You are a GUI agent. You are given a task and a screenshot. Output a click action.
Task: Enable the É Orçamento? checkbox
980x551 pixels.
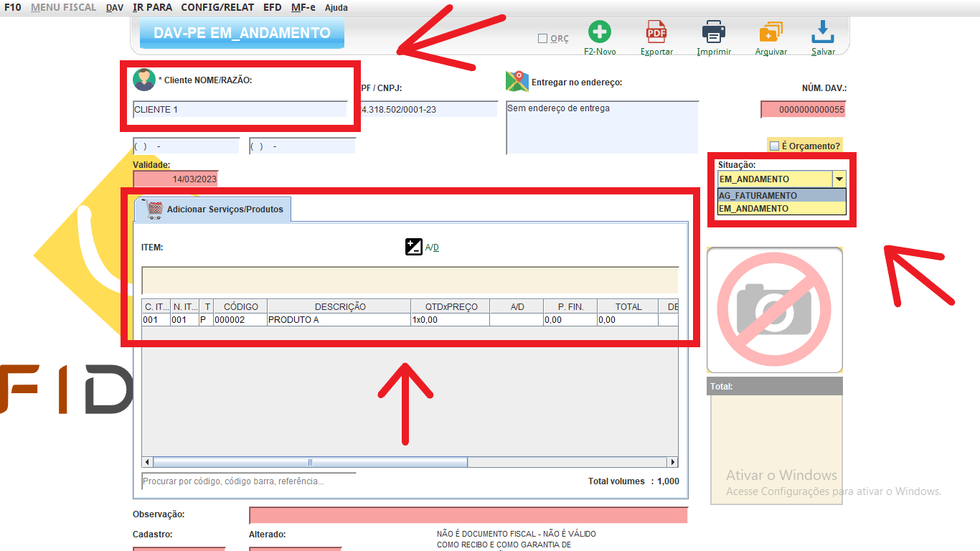point(774,146)
